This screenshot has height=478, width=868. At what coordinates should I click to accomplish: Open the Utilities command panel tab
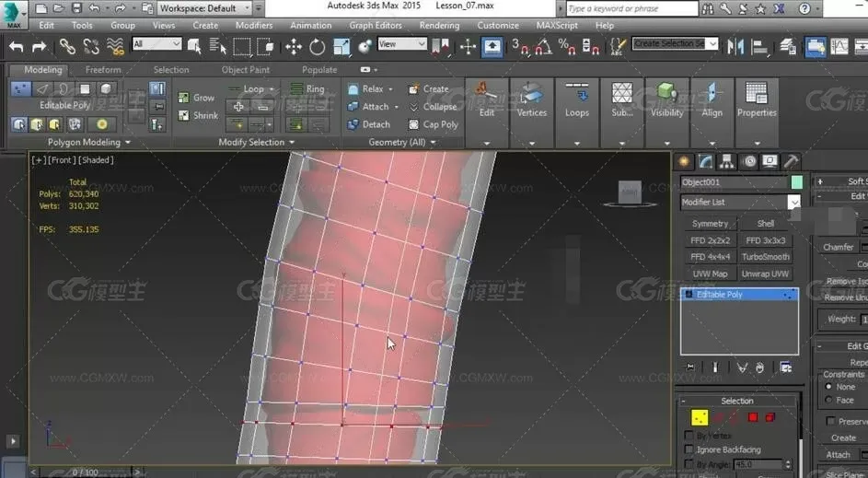[792, 161]
